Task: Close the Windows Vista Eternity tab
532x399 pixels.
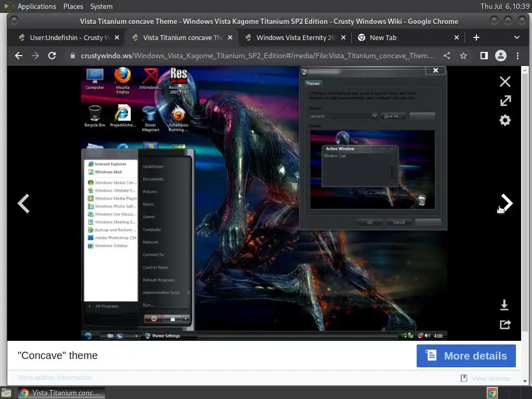Action: pos(343,37)
